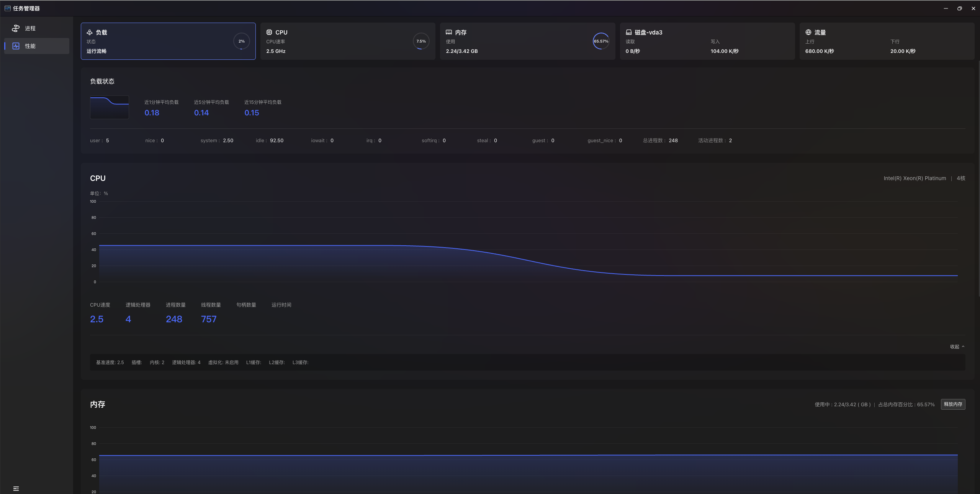The height and width of the screenshot is (494, 980).
Task: Click the task manager app icon
Action: pos(7,8)
